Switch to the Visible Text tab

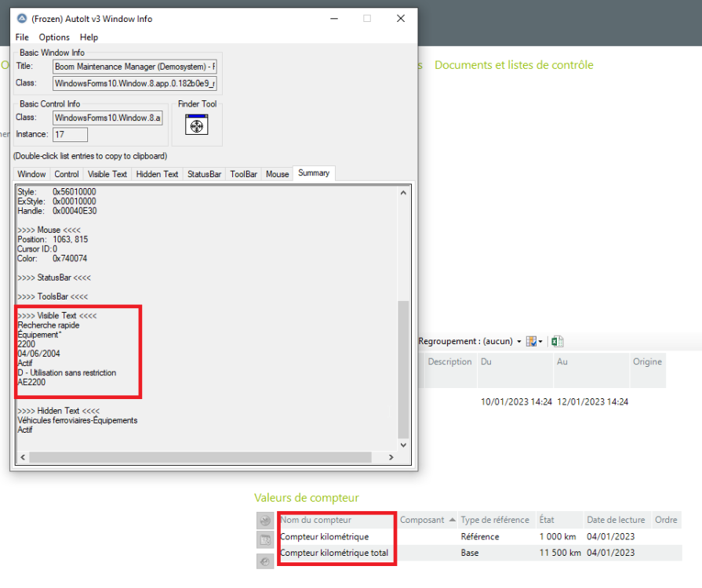[x=107, y=174]
